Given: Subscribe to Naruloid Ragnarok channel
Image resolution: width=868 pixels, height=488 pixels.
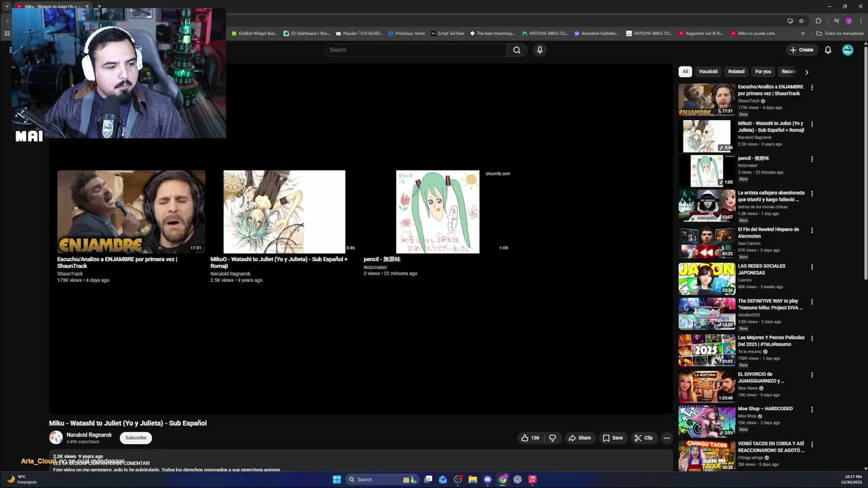Looking at the screenshot, I should coord(136,438).
